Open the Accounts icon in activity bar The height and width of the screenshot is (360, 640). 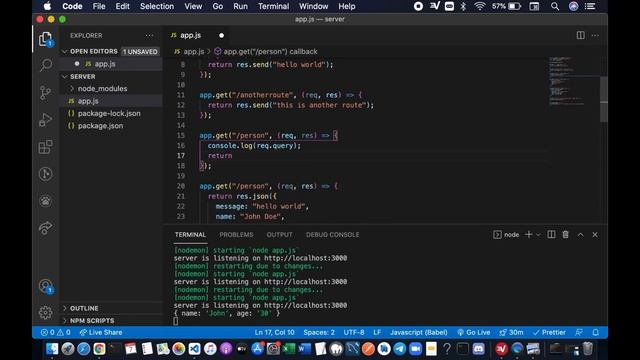(x=46, y=286)
